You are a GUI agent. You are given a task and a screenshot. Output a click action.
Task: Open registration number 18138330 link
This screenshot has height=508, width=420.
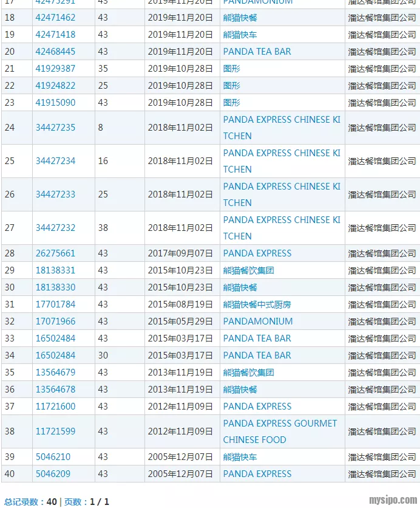55,287
